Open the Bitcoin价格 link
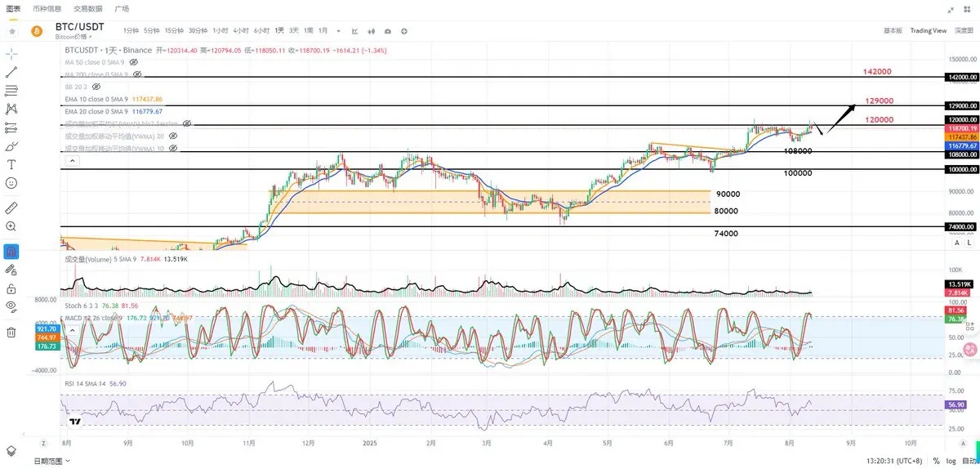The height and width of the screenshot is (469, 980). pyautogui.click(x=73, y=37)
